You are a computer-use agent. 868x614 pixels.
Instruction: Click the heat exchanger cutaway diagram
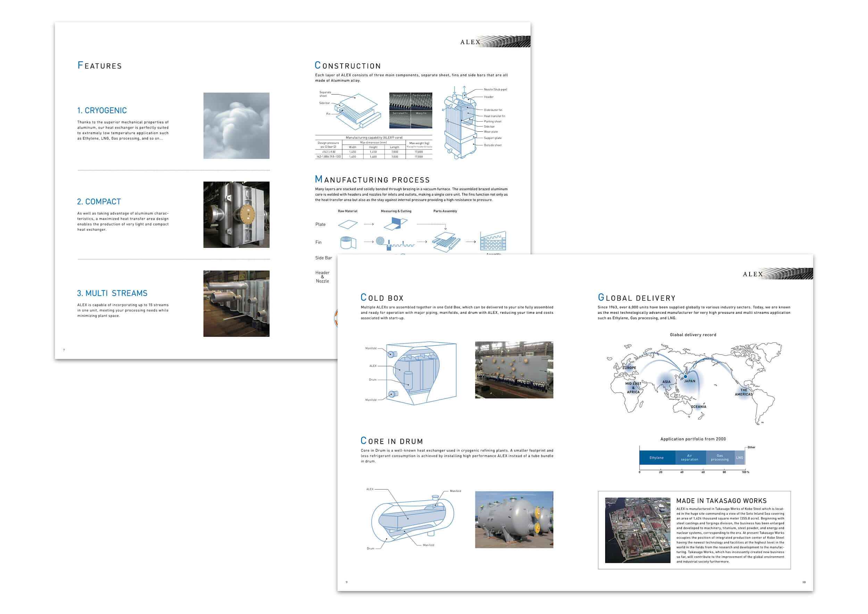461,123
